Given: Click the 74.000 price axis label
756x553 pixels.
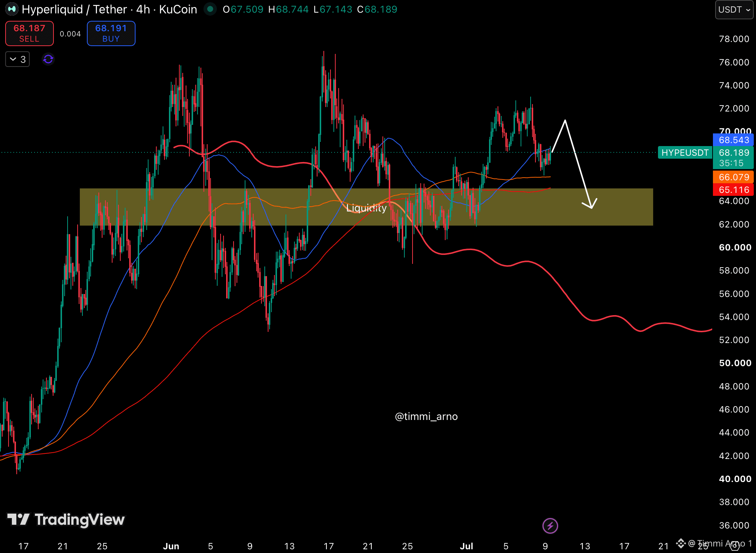Looking at the screenshot, I should tap(734, 85).
